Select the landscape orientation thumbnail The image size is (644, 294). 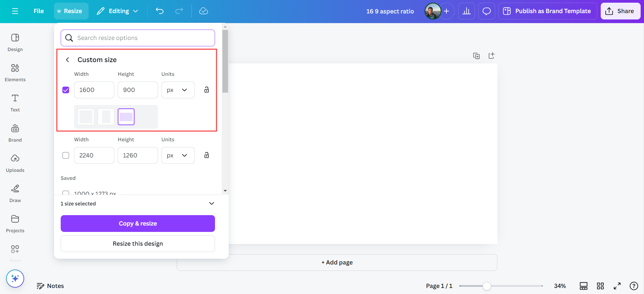pos(126,117)
